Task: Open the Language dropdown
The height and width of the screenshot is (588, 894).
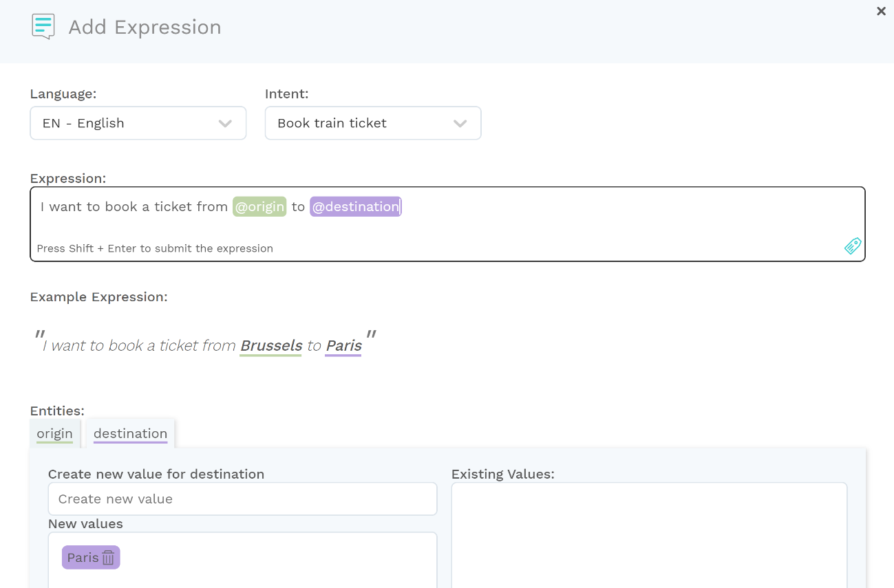Action: click(138, 123)
